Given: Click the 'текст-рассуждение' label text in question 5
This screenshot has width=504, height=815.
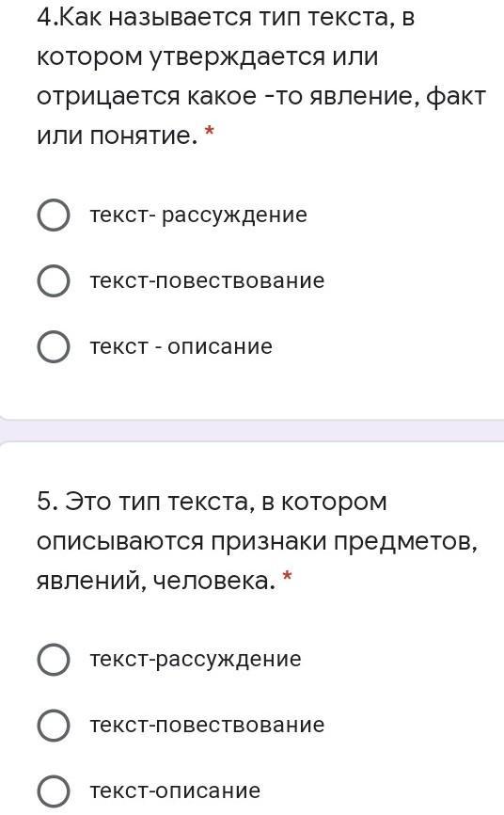Looking at the screenshot, I should (196, 660).
